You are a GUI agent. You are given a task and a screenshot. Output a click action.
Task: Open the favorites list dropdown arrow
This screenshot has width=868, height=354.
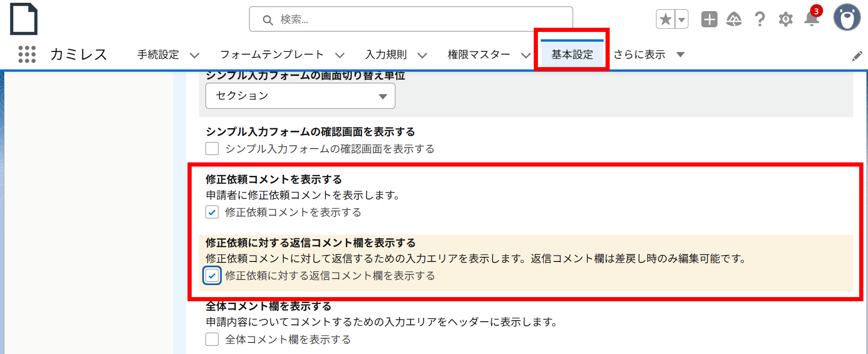[x=681, y=19]
